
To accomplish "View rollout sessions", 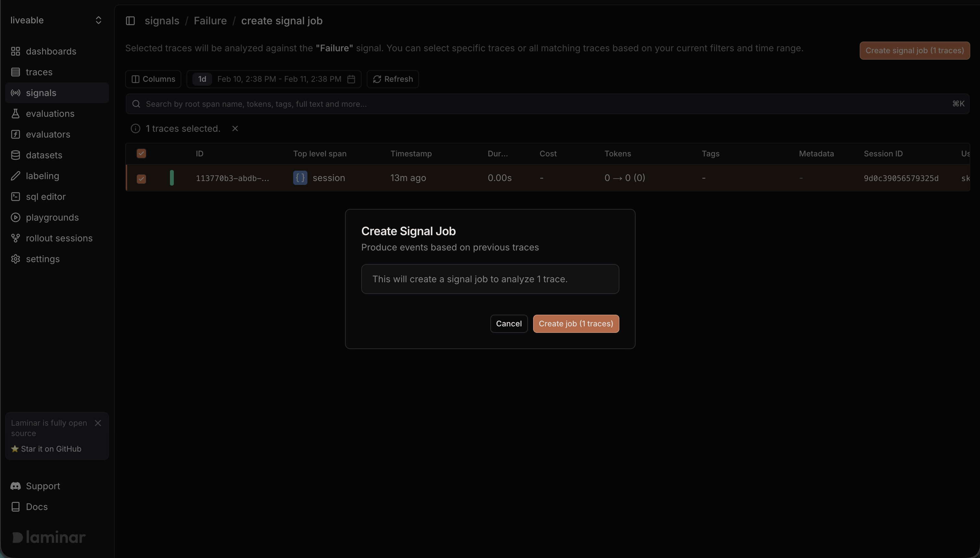I will [59, 238].
